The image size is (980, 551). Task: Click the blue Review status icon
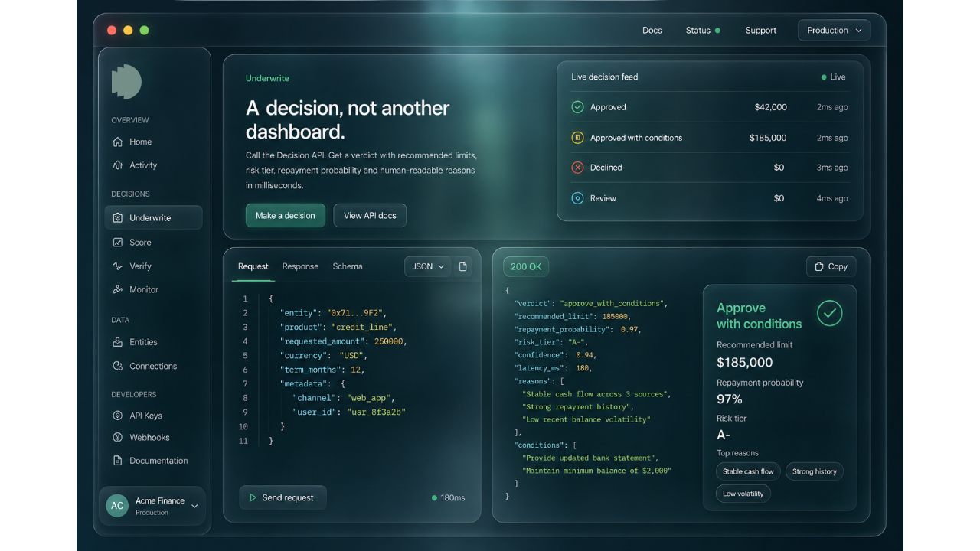(x=577, y=198)
